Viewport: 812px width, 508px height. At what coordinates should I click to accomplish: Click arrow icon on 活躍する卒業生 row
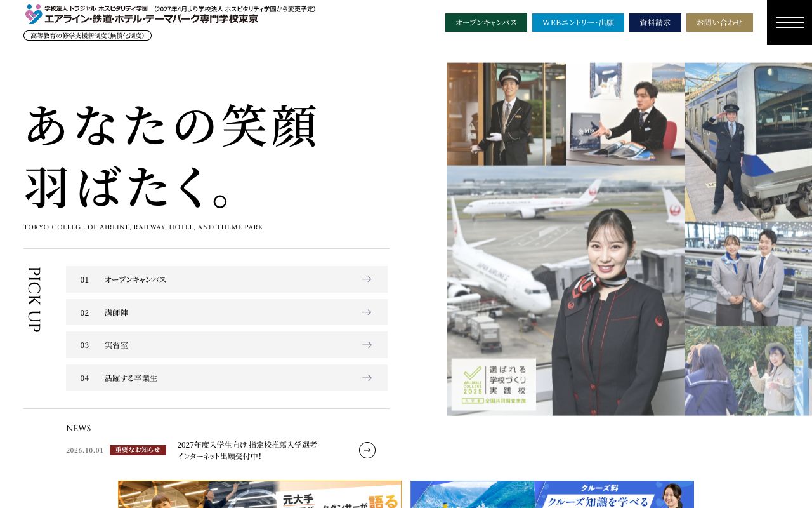(367, 378)
